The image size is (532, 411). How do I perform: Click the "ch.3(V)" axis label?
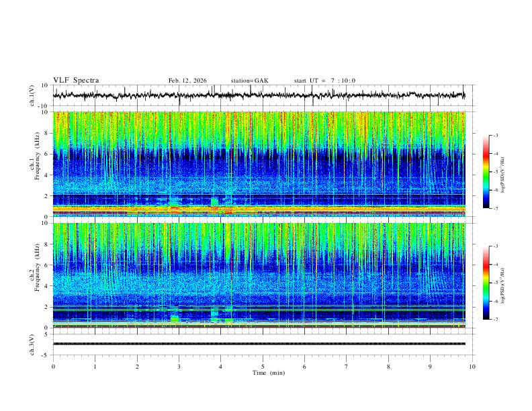[32, 345]
